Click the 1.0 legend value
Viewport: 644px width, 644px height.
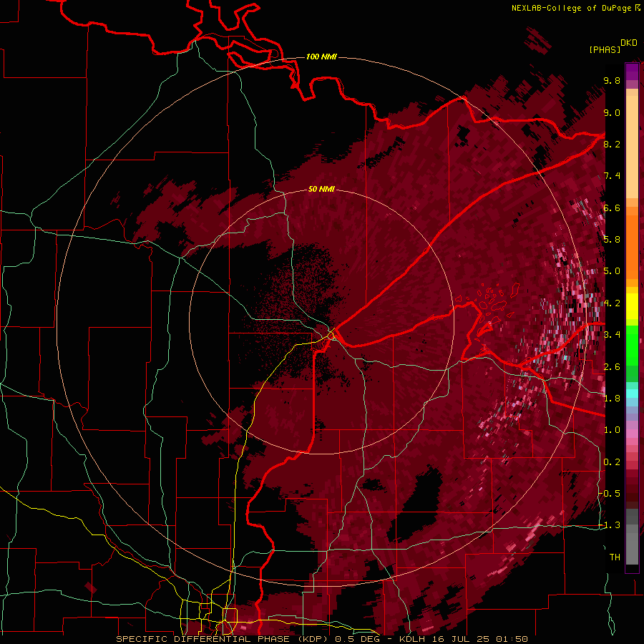pyautogui.click(x=612, y=430)
